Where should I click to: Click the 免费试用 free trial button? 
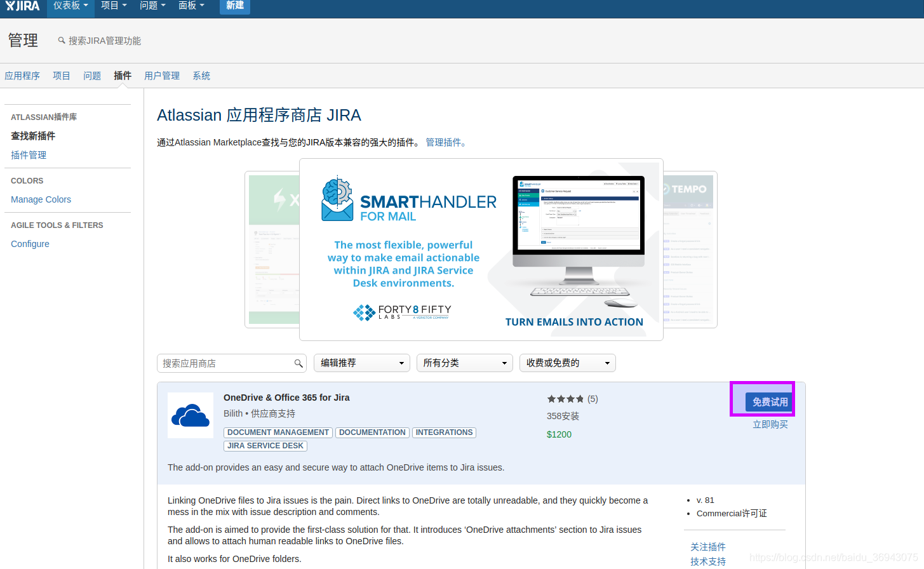point(770,402)
